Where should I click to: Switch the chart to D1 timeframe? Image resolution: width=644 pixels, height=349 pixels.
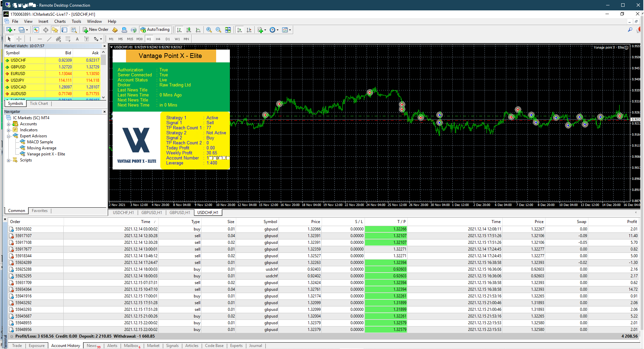point(168,39)
